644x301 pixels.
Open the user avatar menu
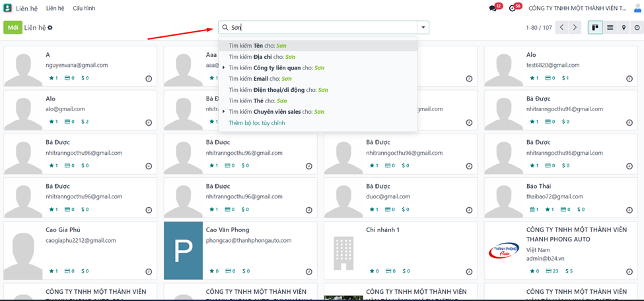(637, 9)
